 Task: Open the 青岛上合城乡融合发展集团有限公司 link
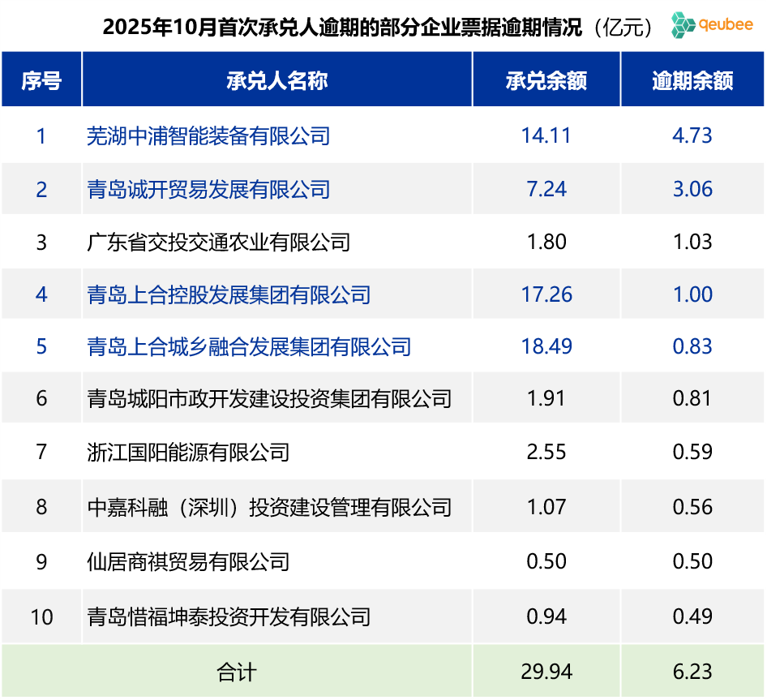coord(249,346)
